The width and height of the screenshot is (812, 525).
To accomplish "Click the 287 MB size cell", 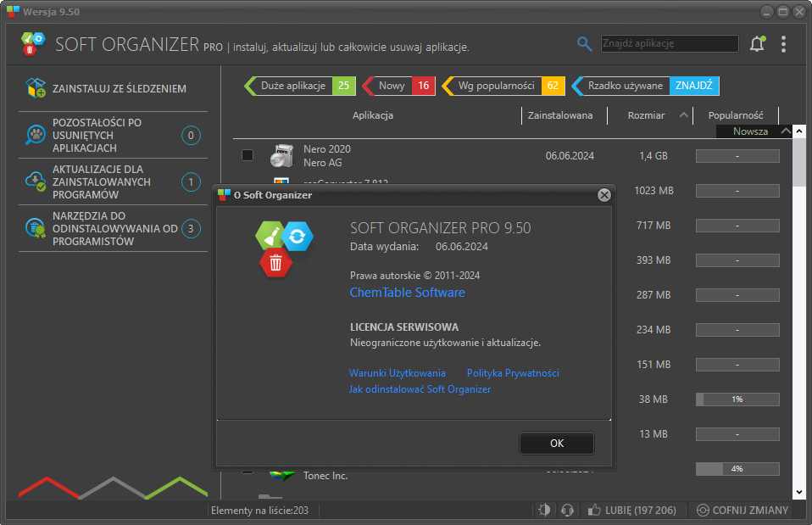I will pyautogui.click(x=653, y=295).
